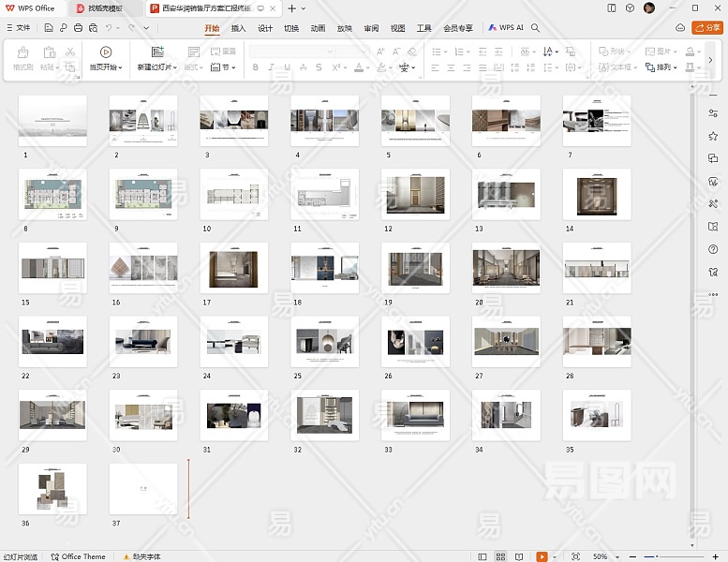Click the orange slideshow play button in status bar
728x562 pixels.
542,556
